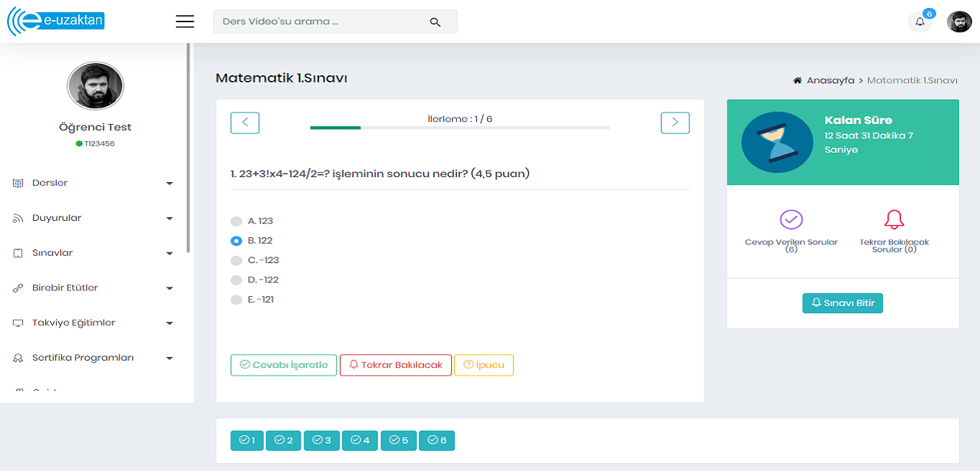
Task: Click the search magnifier icon
Action: (x=435, y=22)
